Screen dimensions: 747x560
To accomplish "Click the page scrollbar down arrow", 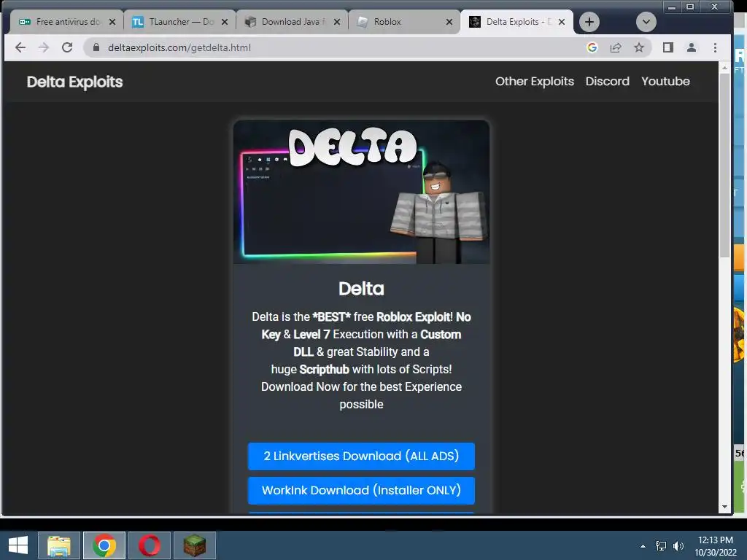I will coord(724,507).
